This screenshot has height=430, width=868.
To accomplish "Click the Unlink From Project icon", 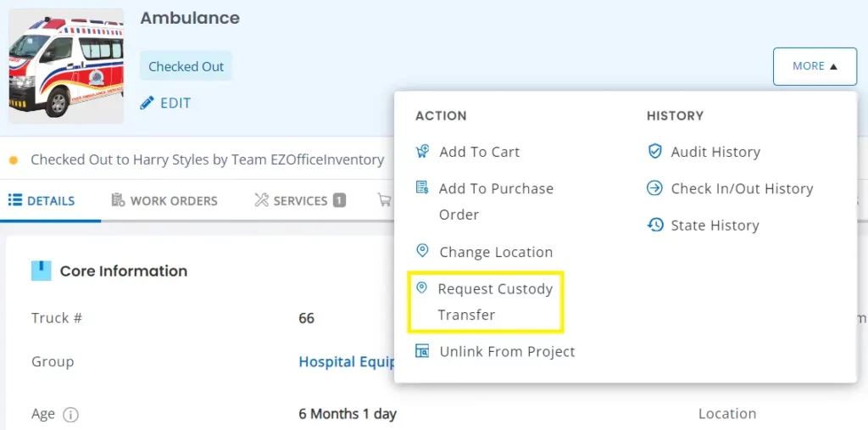I will pos(422,351).
